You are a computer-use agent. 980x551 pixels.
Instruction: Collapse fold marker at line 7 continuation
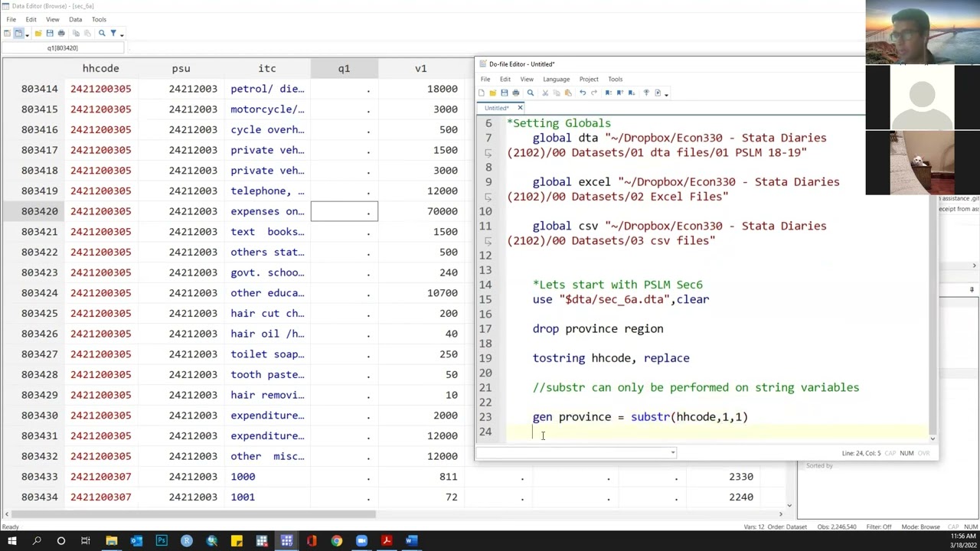[x=488, y=152]
